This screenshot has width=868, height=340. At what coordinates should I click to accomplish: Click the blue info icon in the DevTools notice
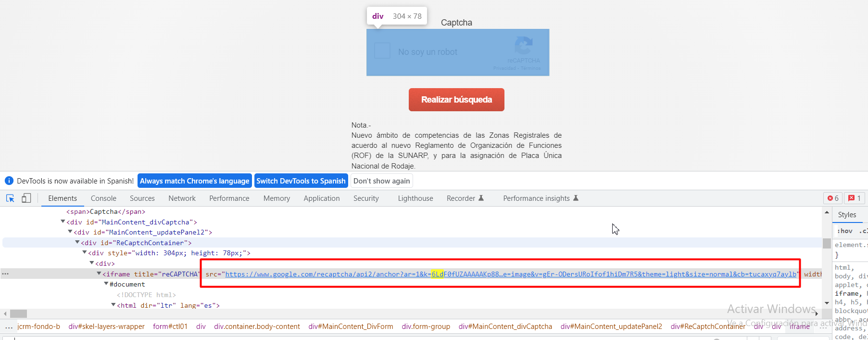coord(9,181)
